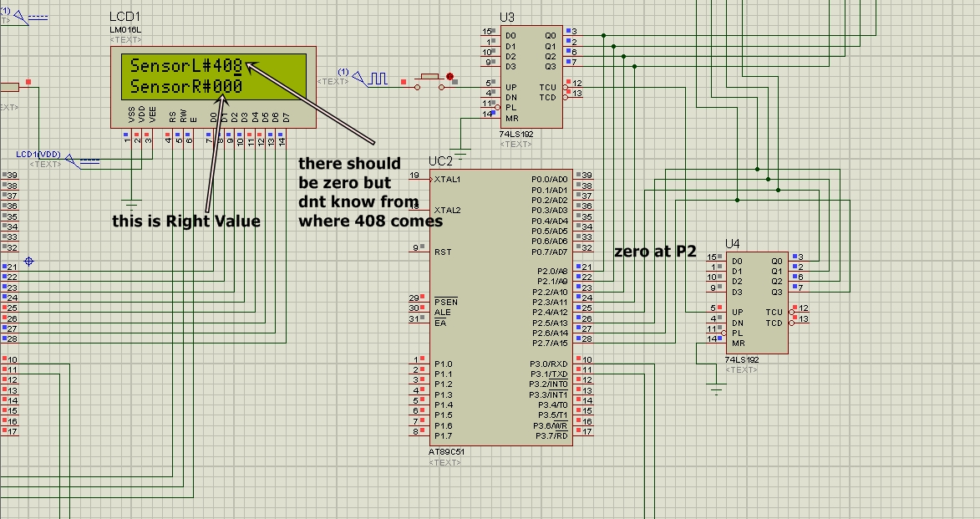Select the 'zero at P2' text annotation
The width and height of the screenshot is (980, 519).
coord(655,252)
